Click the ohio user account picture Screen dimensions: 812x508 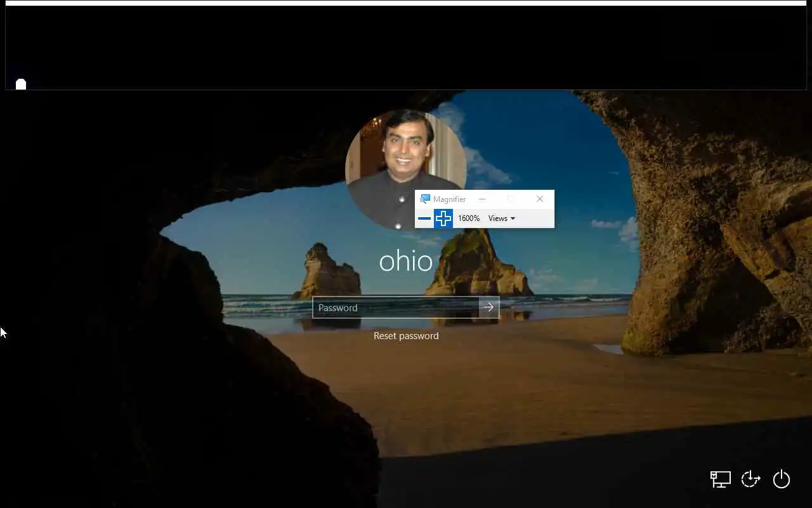point(405,170)
